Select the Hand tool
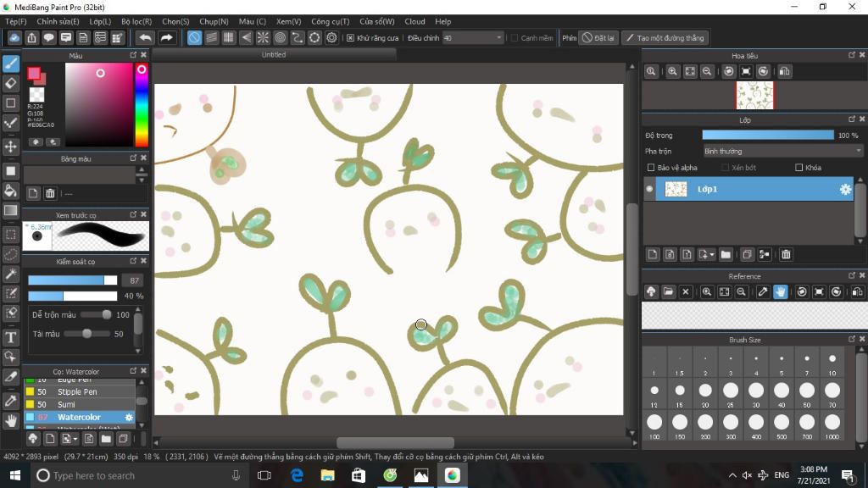 point(10,421)
